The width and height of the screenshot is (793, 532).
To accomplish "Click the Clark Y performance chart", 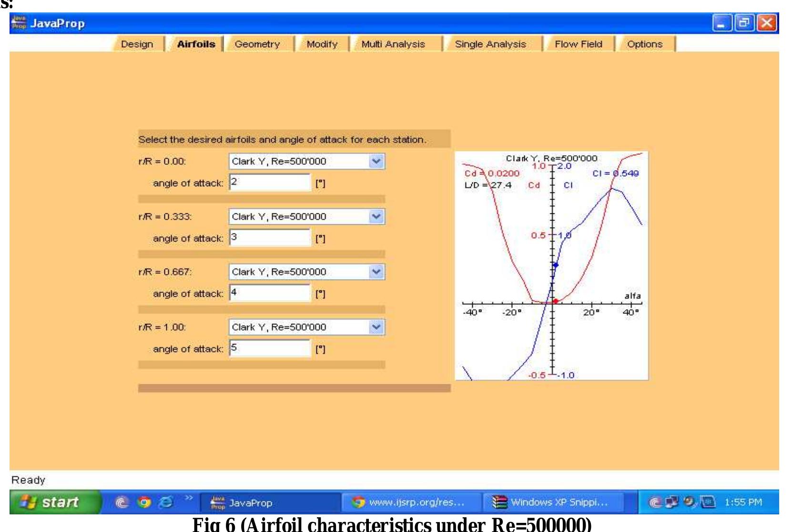I will [x=553, y=264].
